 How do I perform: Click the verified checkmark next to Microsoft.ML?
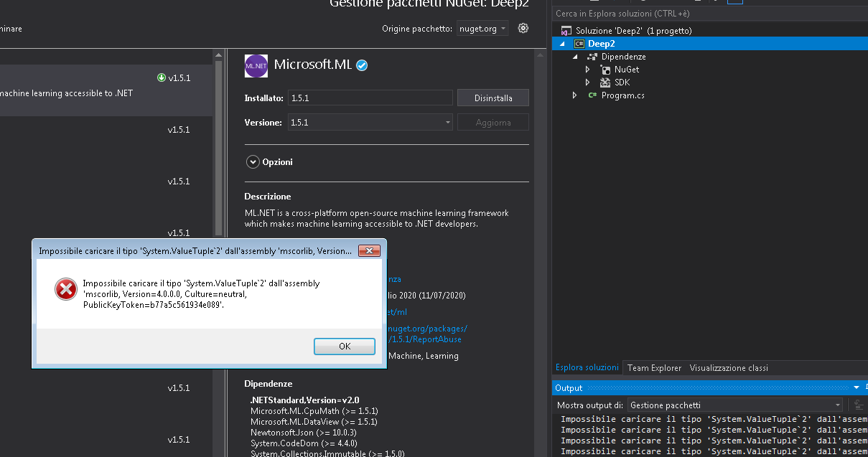[361, 64]
